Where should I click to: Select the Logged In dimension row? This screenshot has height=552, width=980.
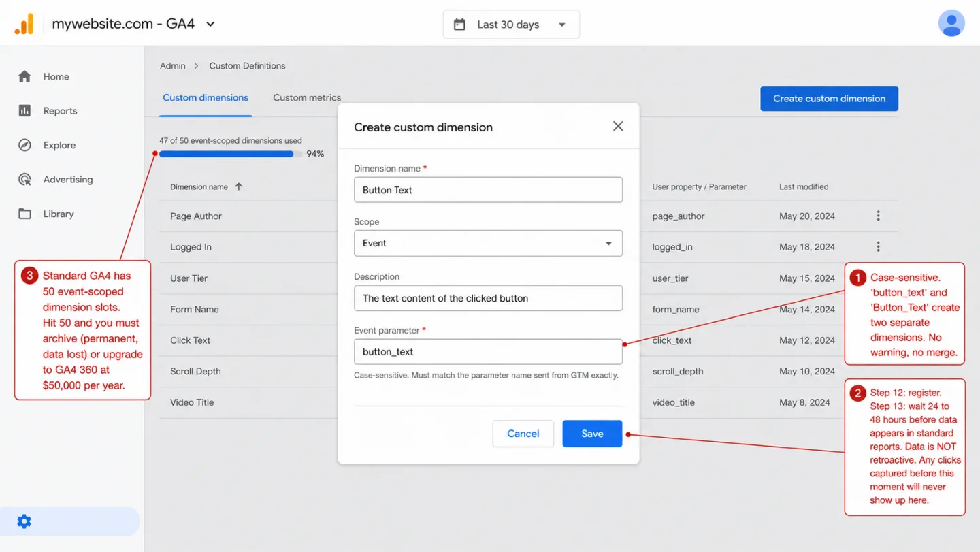click(x=529, y=247)
